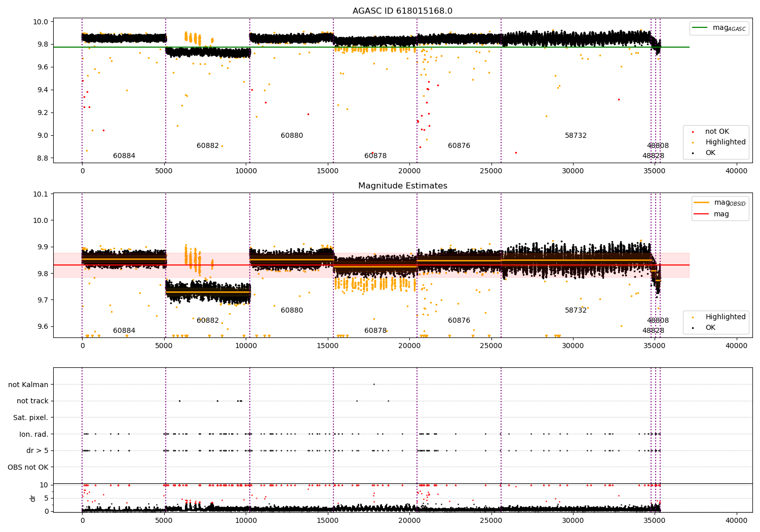Click OBSID label 60882 in AGASC plot
The height and width of the screenshot is (532, 760).
pyautogui.click(x=208, y=146)
